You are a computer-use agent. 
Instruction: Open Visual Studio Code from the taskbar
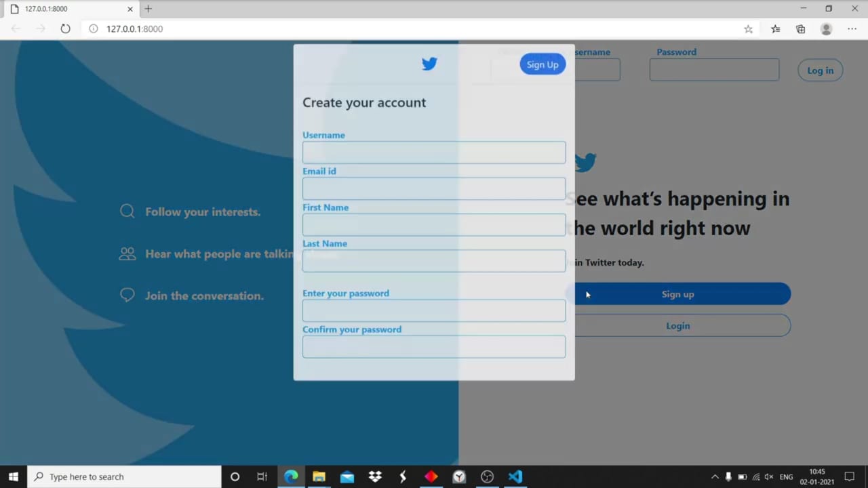[x=515, y=476]
